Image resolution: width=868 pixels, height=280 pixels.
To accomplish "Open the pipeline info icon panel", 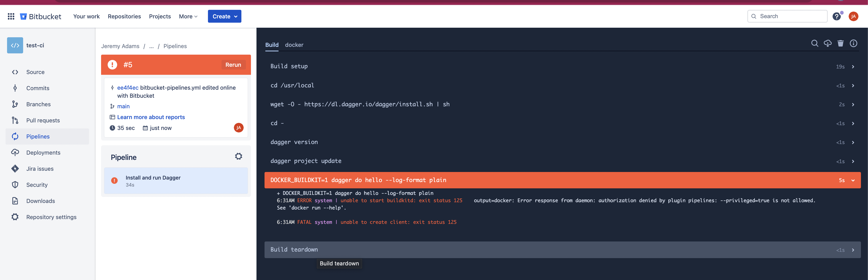I will 854,44.
